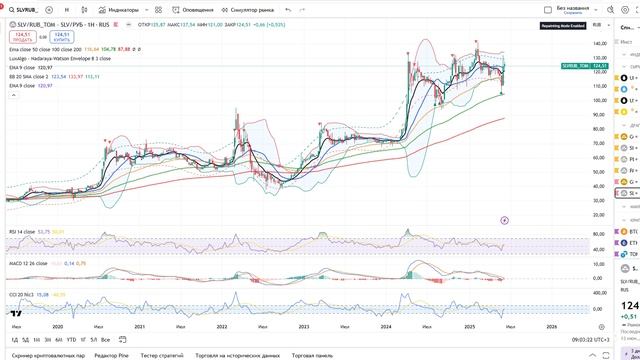Click the ПРОДАТЬ 124,51 sell button
Screen dimensions: 640x360
(x=23, y=37)
